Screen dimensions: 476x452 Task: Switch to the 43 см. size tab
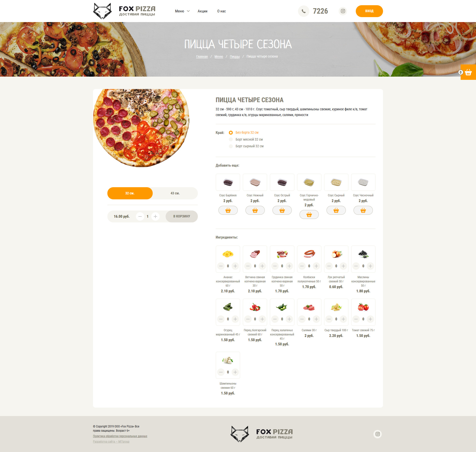coord(175,193)
